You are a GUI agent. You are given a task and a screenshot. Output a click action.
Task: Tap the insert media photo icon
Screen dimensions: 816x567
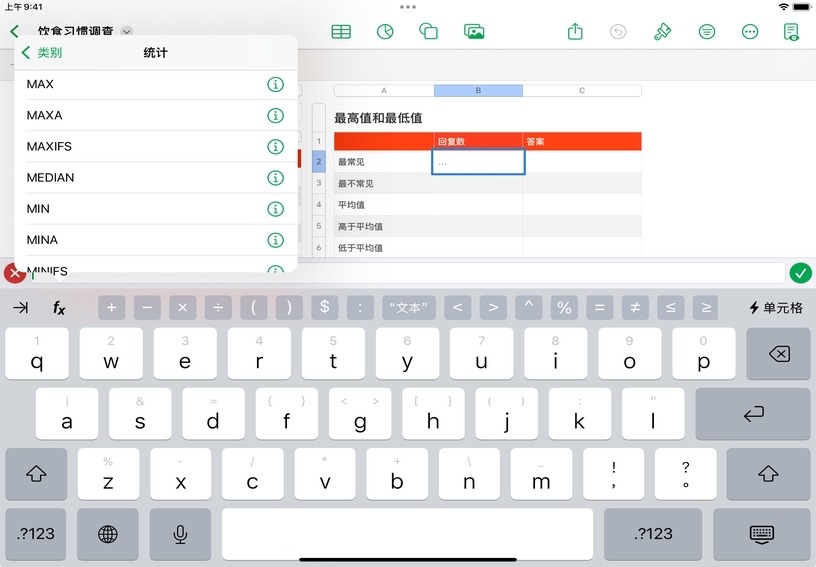[x=474, y=32]
